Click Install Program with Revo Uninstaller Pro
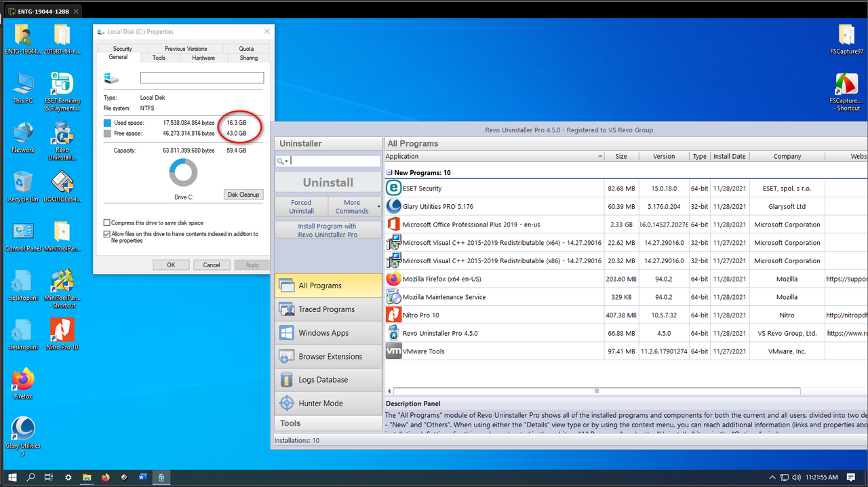Image resolution: width=868 pixels, height=487 pixels. pyautogui.click(x=328, y=231)
